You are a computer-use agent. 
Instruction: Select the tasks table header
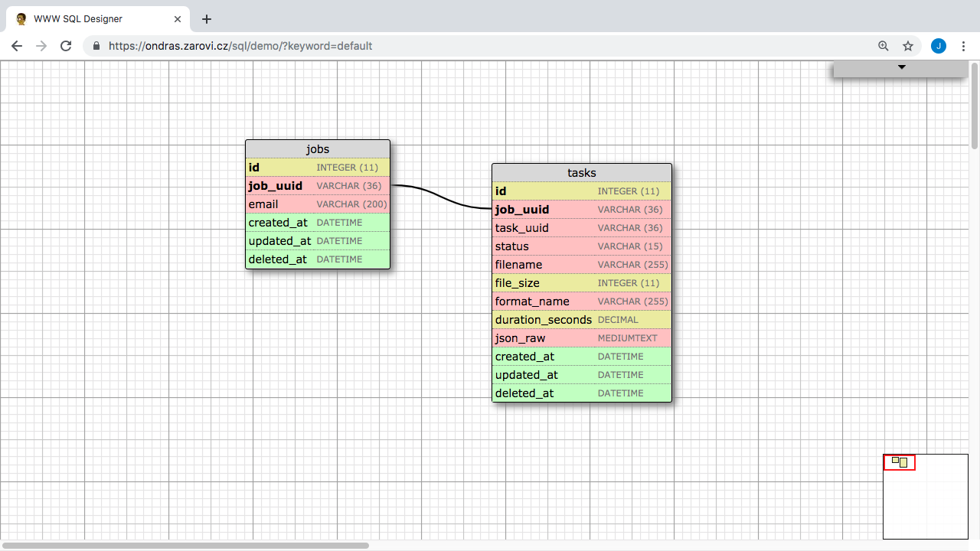click(582, 172)
